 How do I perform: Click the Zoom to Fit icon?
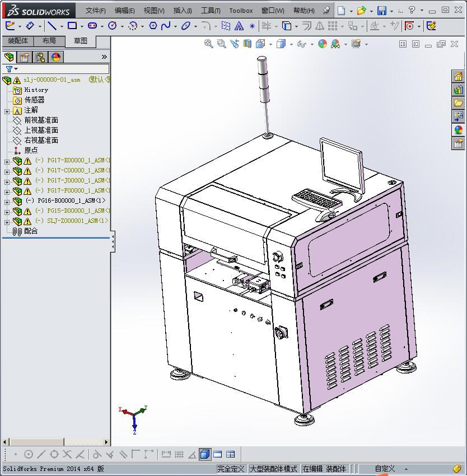(209, 44)
